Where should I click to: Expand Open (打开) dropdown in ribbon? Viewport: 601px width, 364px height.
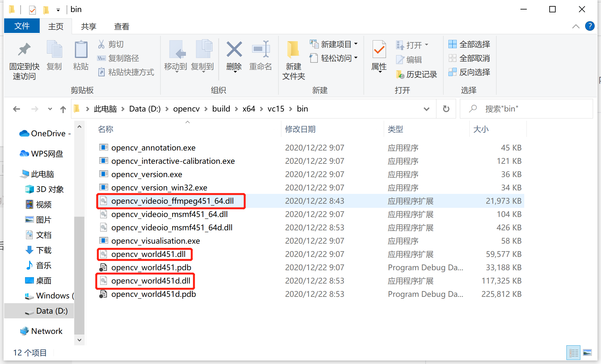427,45
